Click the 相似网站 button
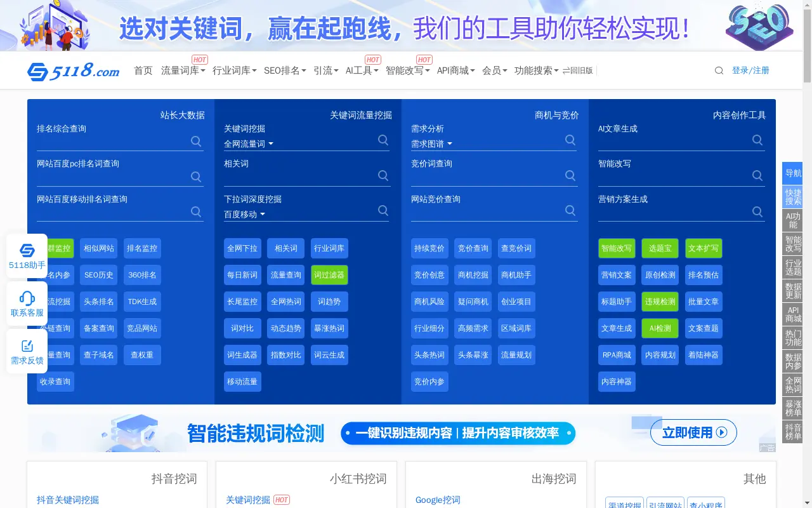Viewport: 812px width, 508px height. [x=99, y=248]
